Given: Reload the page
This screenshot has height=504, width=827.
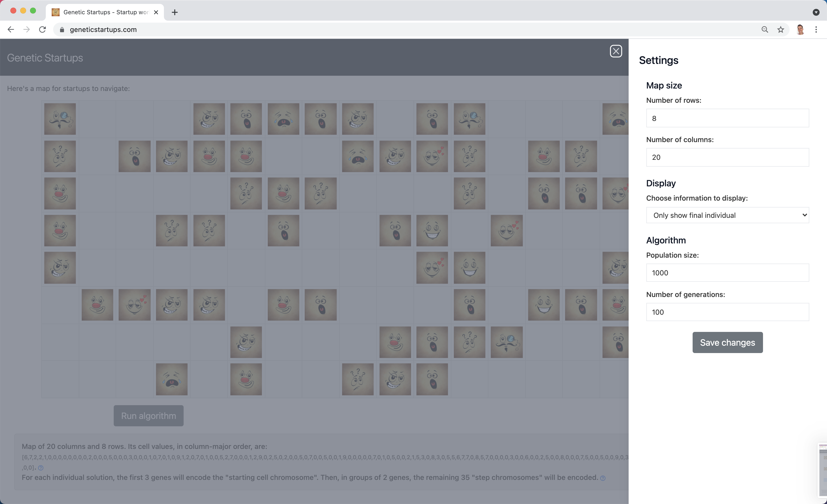Looking at the screenshot, I should coord(42,30).
